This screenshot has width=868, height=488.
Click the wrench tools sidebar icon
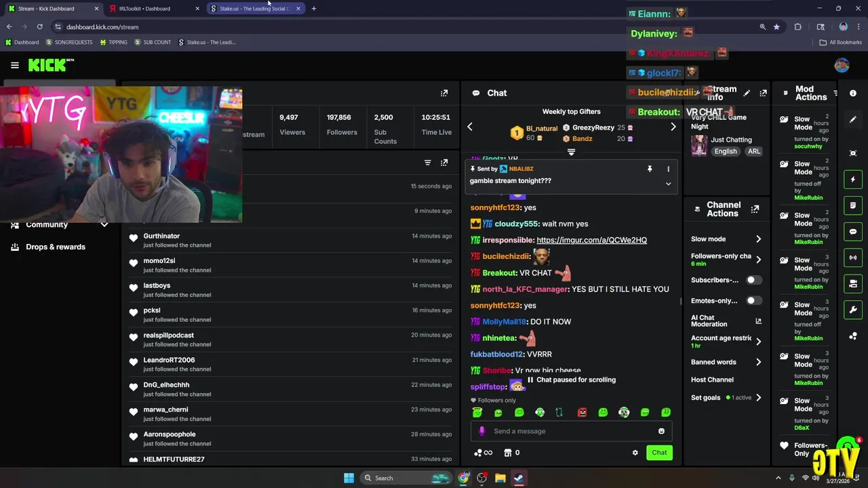853,310
